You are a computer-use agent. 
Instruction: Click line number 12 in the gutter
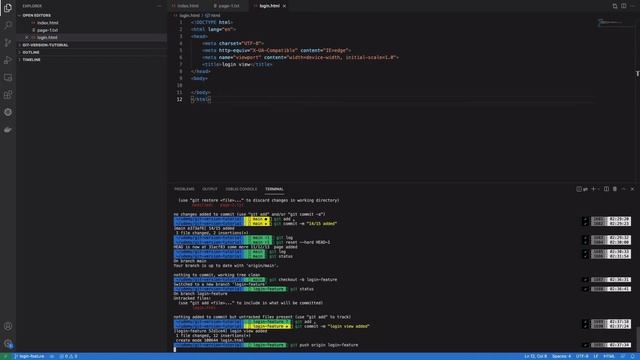point(180,100)
